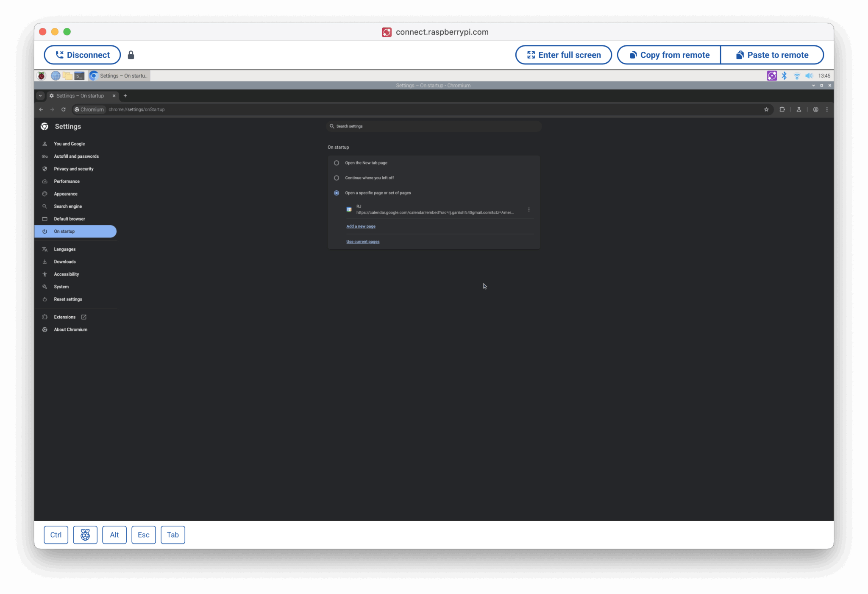Click the Add a new page link
This screenshot has height=594, width=868.
(x=361, y=226)
